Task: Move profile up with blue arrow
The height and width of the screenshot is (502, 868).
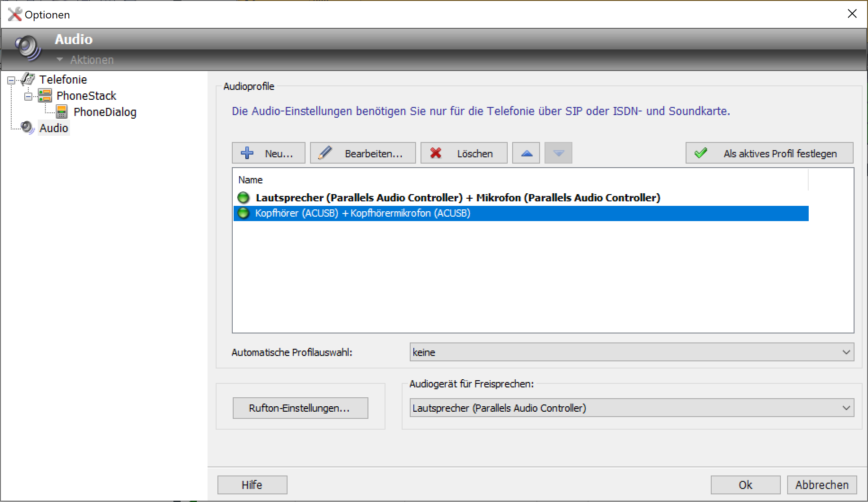Action: point(526,153)
